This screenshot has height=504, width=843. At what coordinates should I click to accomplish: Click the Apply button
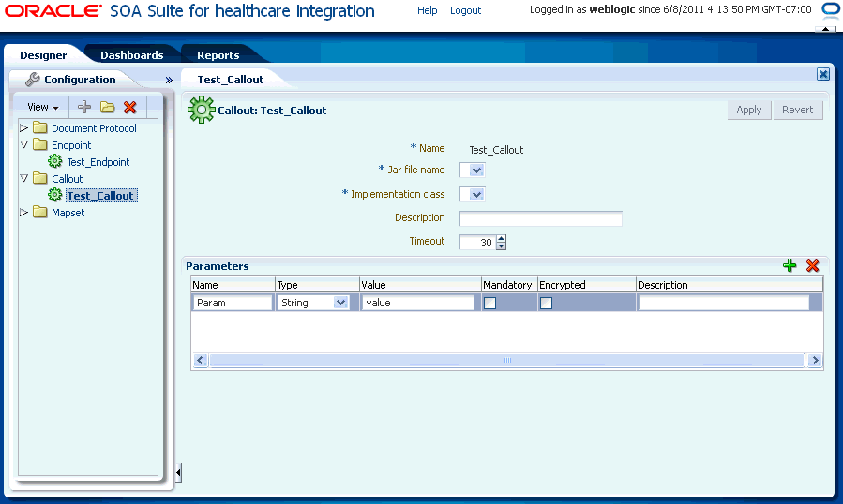(x=749, y=110)
